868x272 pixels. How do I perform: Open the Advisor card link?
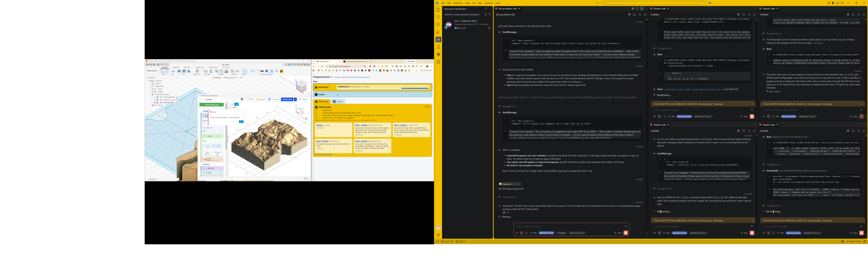pyautogui.click(x=320, y=125)
